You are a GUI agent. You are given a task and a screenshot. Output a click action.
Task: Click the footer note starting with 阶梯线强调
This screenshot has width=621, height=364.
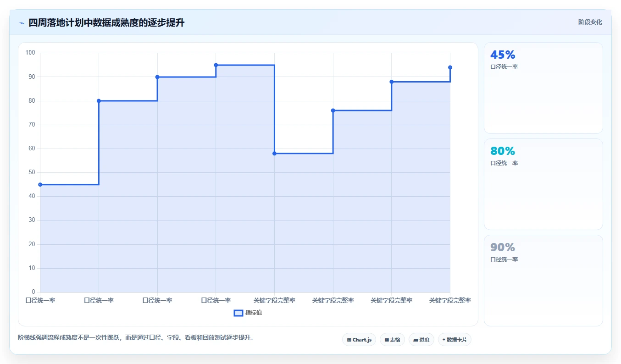(x=136, y=337)
